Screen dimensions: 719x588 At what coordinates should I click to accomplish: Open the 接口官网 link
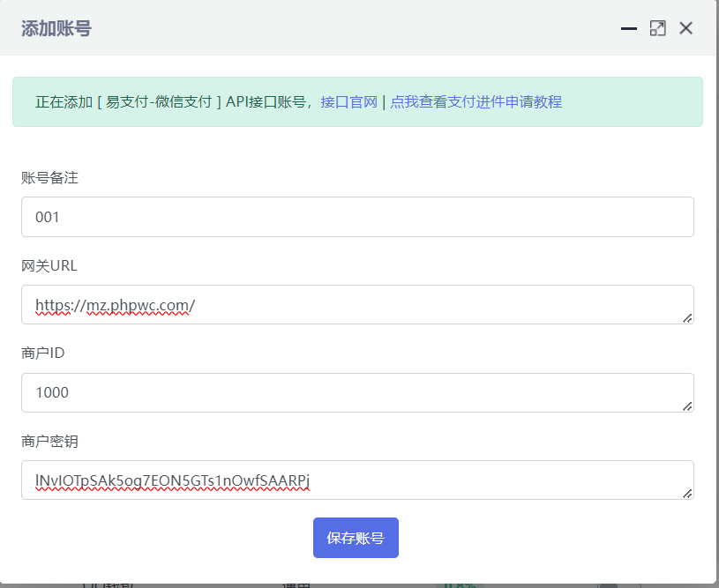point(348,102)
